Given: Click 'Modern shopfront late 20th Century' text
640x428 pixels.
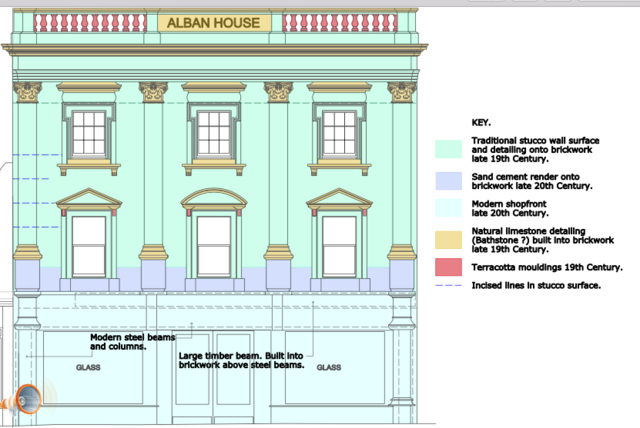Looking at the screenshot, I should [x=510, y=208].
